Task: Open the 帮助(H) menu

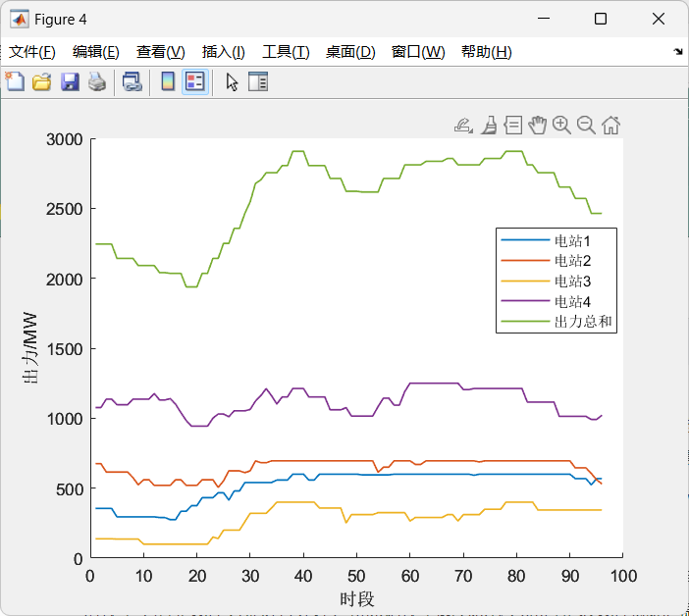Action: (x=486, y=52)
